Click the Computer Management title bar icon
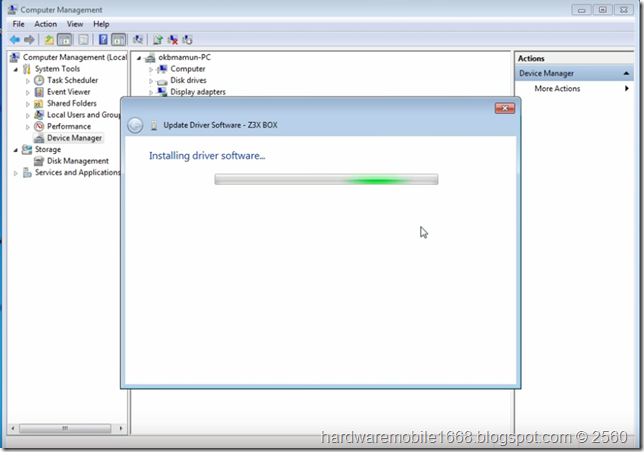 coord(12,9)
